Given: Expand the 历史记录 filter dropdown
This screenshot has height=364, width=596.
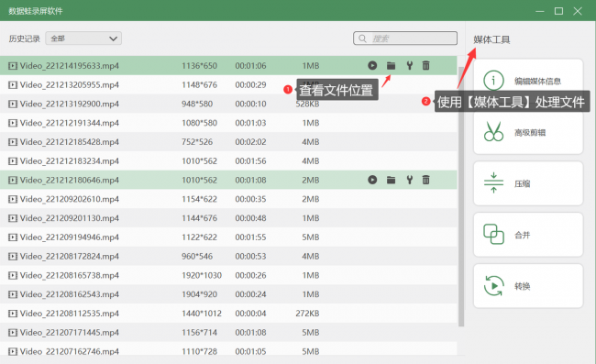Looking at the screenshot, I should tap(83, 39).
